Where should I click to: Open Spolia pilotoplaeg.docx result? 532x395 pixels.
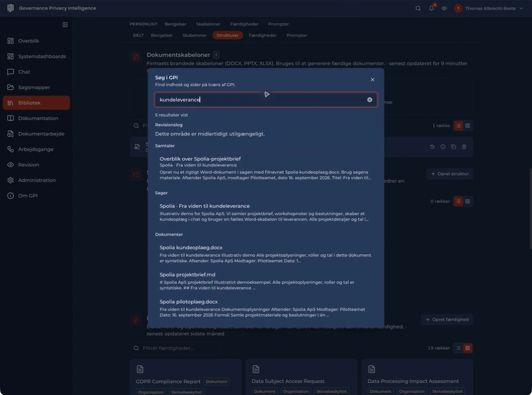pyautogui.click(x=266, y=308)
